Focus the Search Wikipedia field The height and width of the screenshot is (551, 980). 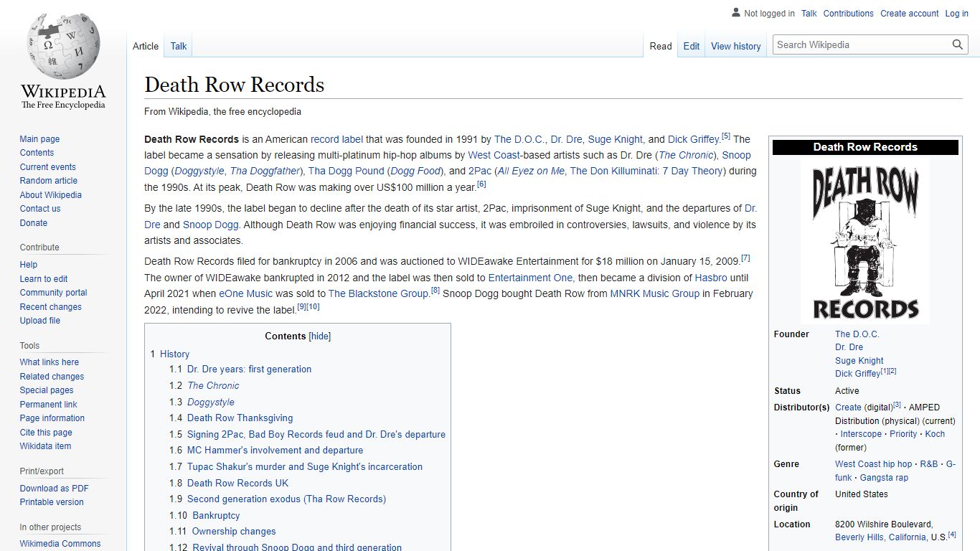863,44
